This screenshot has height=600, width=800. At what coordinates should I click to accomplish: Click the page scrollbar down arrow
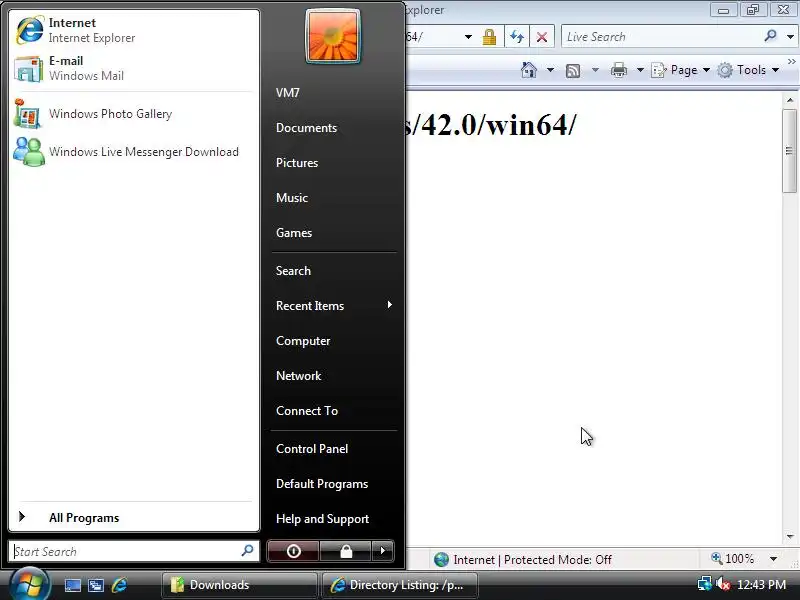(790, 536)
